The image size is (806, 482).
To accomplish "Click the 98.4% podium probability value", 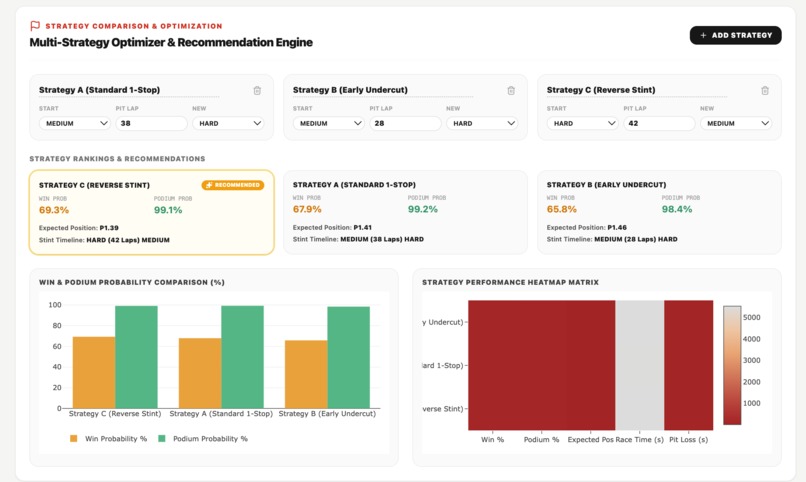I will pos(677,209).
